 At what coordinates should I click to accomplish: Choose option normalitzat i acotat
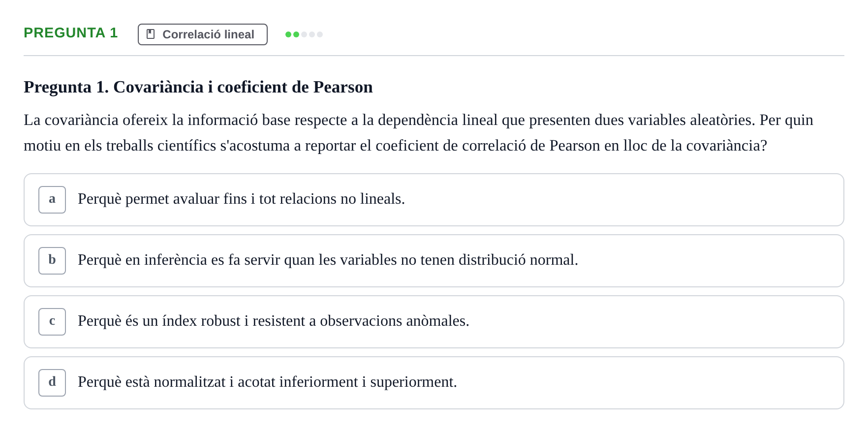click(434, 383)
